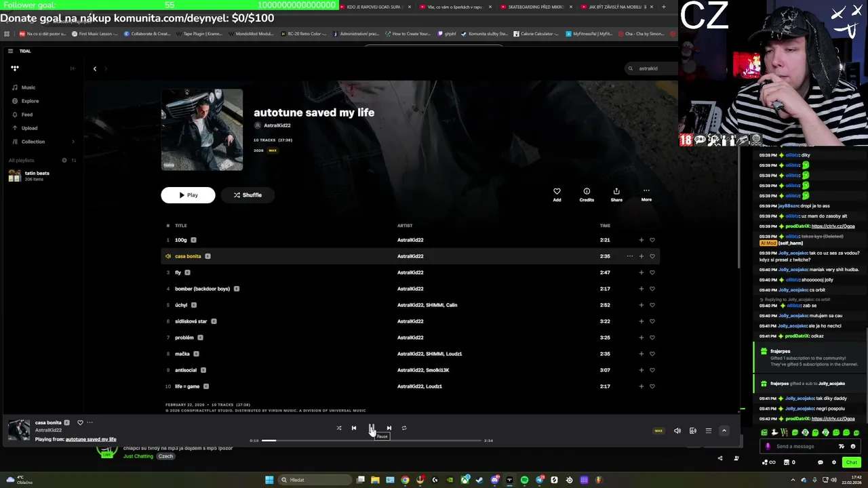This screenshot has height=488, width=868.
Task: Favorite track úchyl with heart
Action: click(x=652, y=305)
